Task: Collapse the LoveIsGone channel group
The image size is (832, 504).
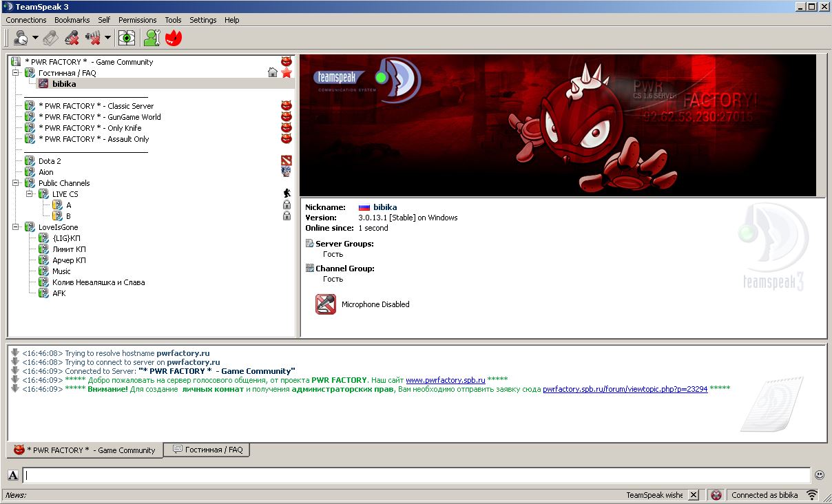Action: [x=16, y=227]
